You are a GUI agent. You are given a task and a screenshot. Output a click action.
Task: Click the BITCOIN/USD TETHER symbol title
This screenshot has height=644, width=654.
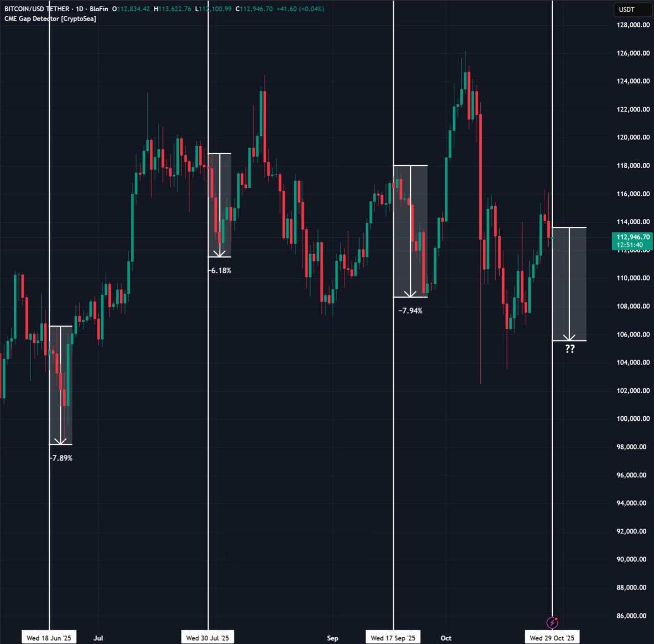(x=37, y=9)
